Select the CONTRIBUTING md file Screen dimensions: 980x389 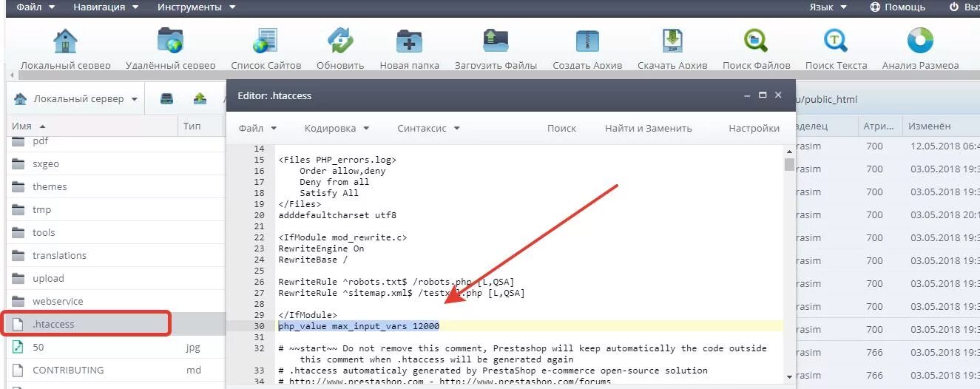pyautogui.click(x=115, y=370)
